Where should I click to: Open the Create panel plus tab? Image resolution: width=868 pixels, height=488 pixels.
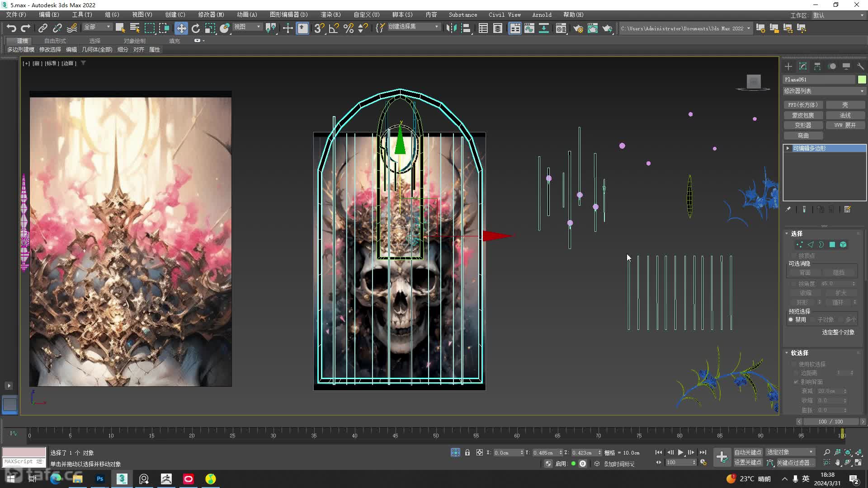pyautogui.click(x=788, y=66)
